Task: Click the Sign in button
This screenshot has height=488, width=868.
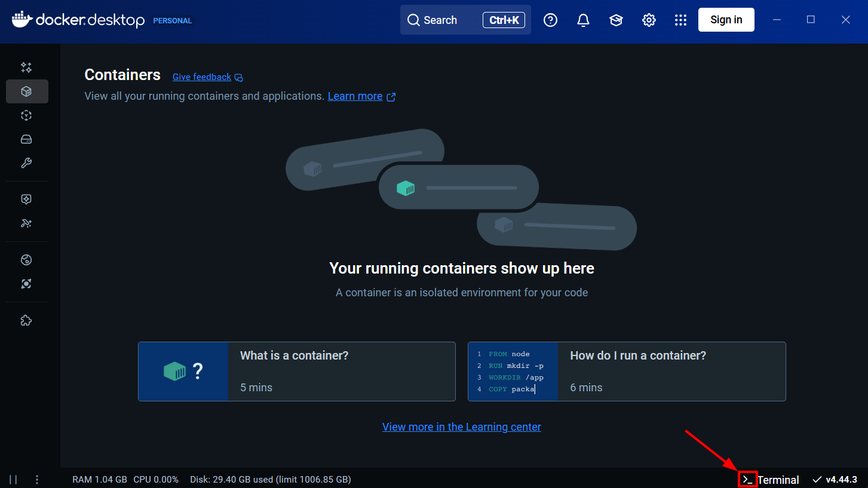Action: (x=726, y=20)
